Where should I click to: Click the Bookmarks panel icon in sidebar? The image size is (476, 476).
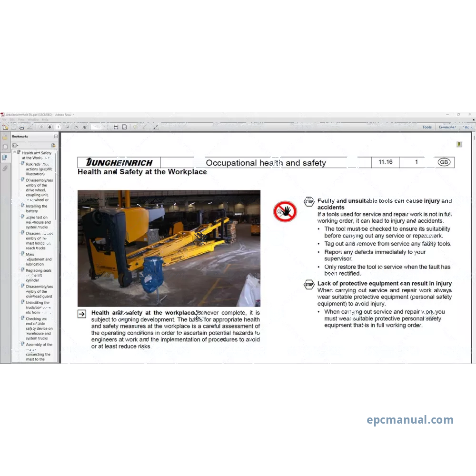coord(5,158)
